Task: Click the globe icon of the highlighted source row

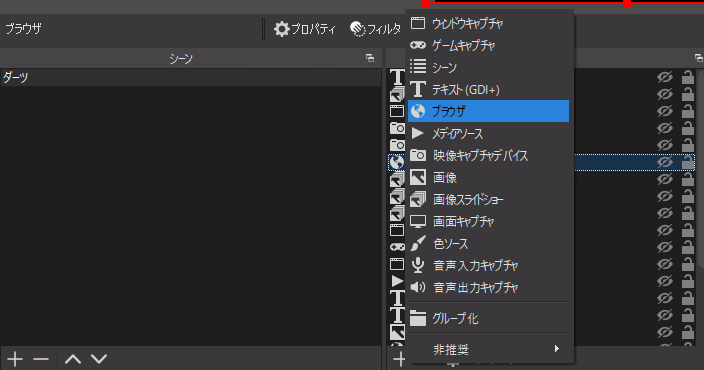Action: coord(397,162)
